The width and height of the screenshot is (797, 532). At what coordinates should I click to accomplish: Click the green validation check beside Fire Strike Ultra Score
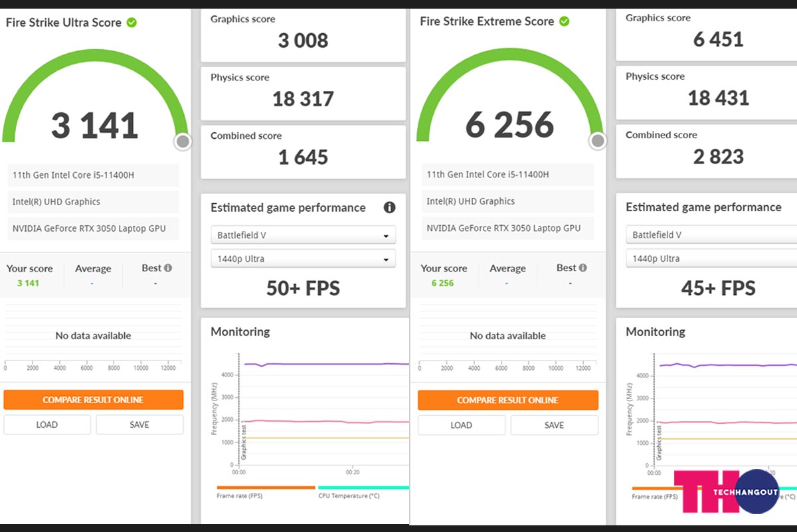pos(132,23)
